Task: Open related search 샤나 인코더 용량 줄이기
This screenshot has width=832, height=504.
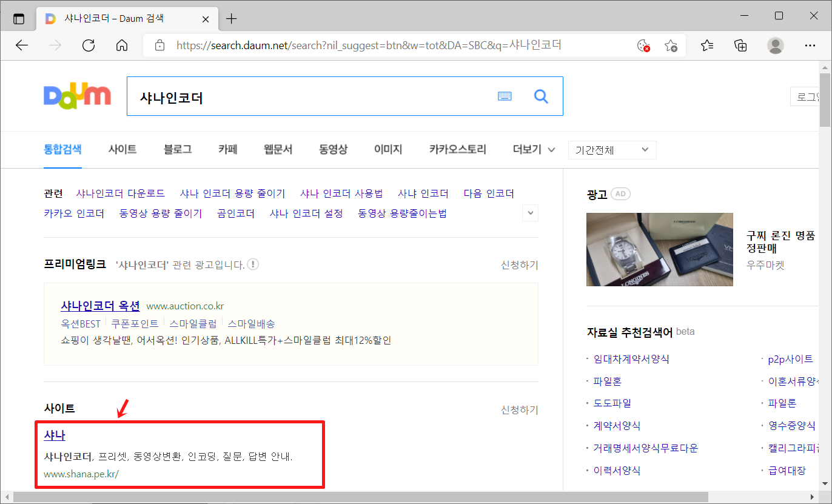Action: pyautogui.click(x=232, y=193)
